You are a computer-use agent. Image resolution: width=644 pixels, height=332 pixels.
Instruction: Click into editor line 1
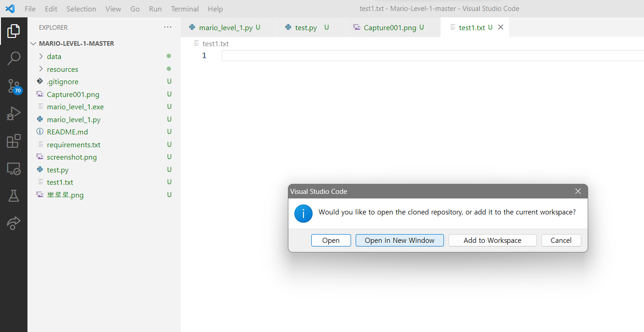coord(433,56)
